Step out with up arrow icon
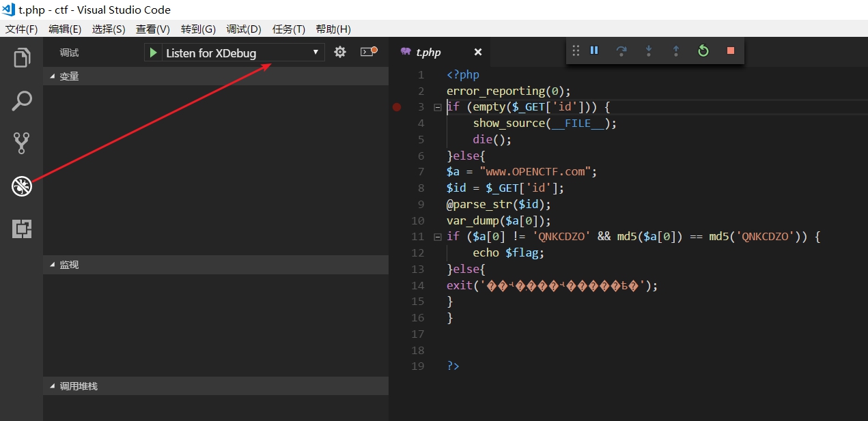Screen dimensions: 868x421 click(x=676, y=50)
